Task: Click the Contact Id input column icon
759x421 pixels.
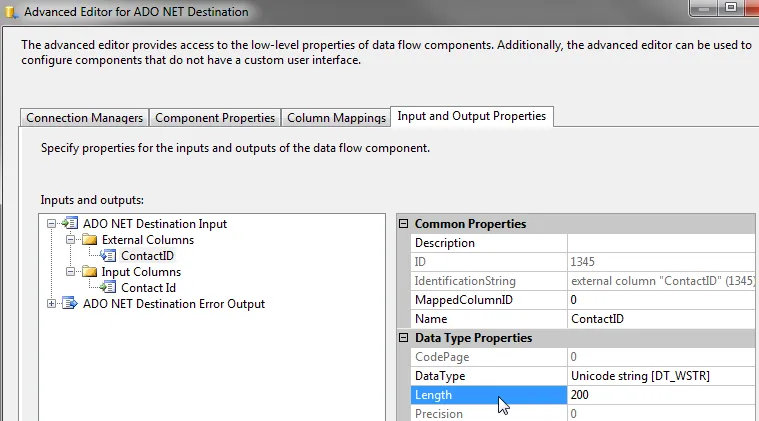Action: pyautogui.click(x=108, y=287)
